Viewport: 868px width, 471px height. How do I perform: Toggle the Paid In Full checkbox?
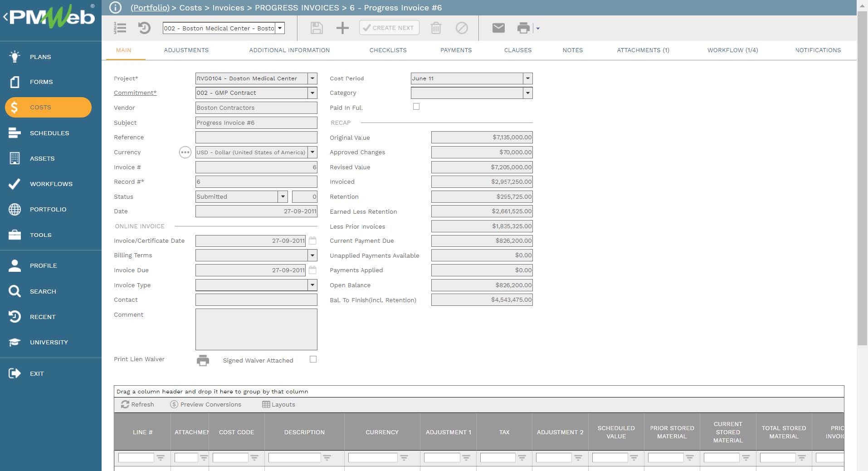pyautogui.click(x=416, y=107)
